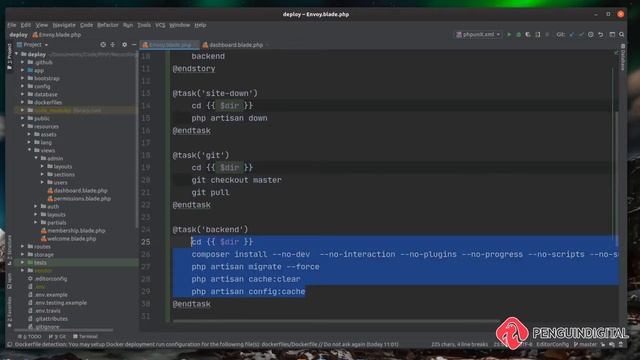640x360 pixels.
Task: Open the VCS menu
Action: point(160,25)
